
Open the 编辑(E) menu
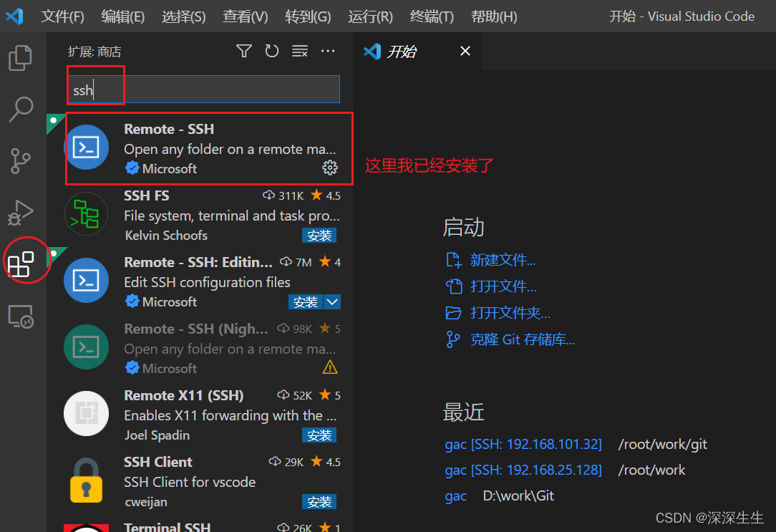pyautogui.click(x=122, y=16)
